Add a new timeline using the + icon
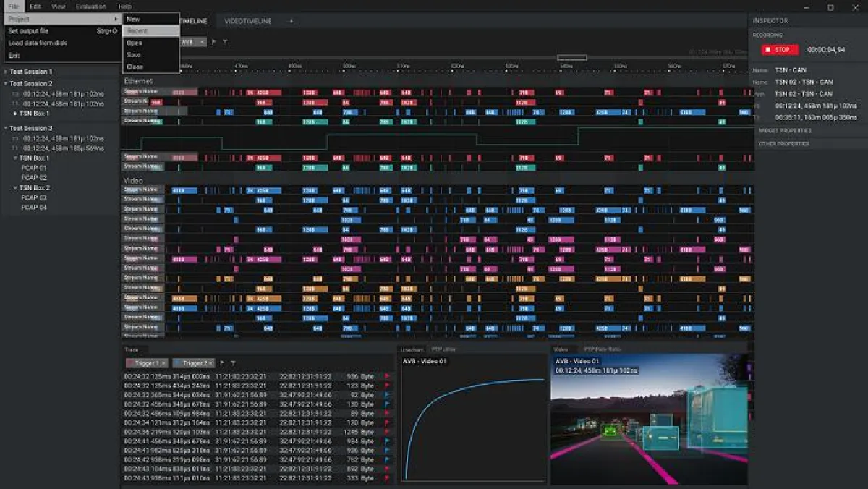868x489 pixels. pyautogui.click(x=290, y=21)
